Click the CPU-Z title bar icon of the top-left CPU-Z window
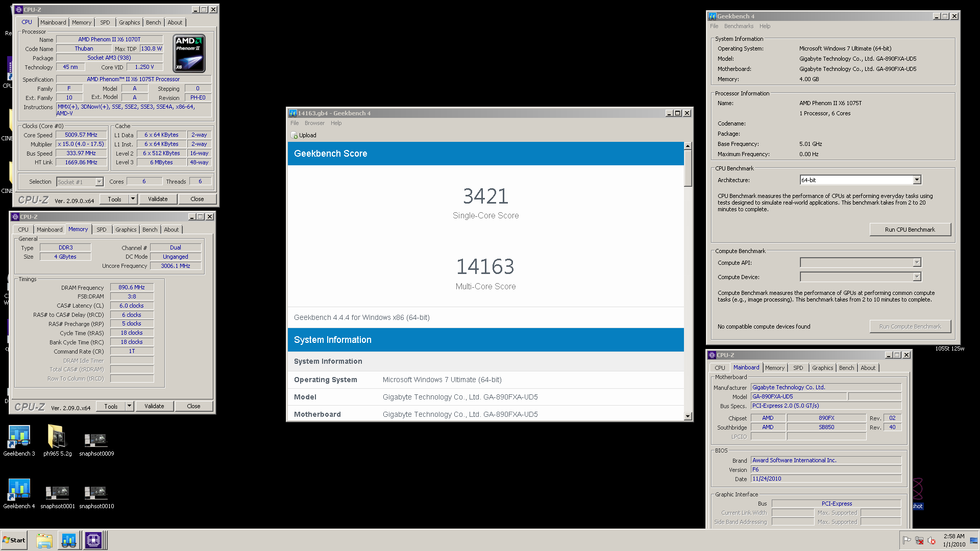980x551 pixels. [x=19, y=10]
